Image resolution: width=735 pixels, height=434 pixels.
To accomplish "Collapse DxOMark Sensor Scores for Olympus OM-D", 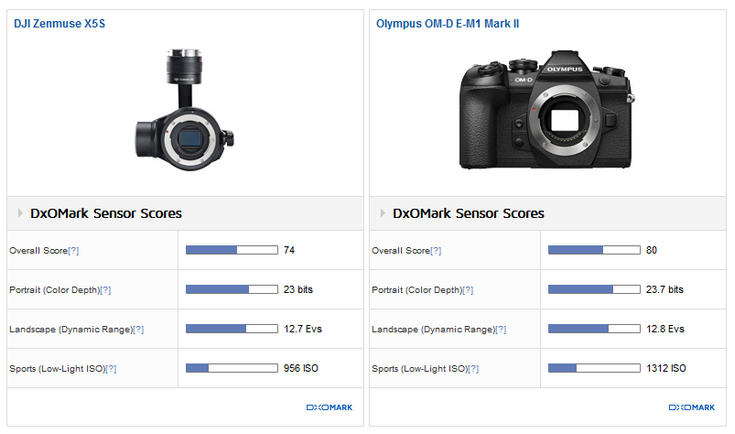I will click(382, 213).
